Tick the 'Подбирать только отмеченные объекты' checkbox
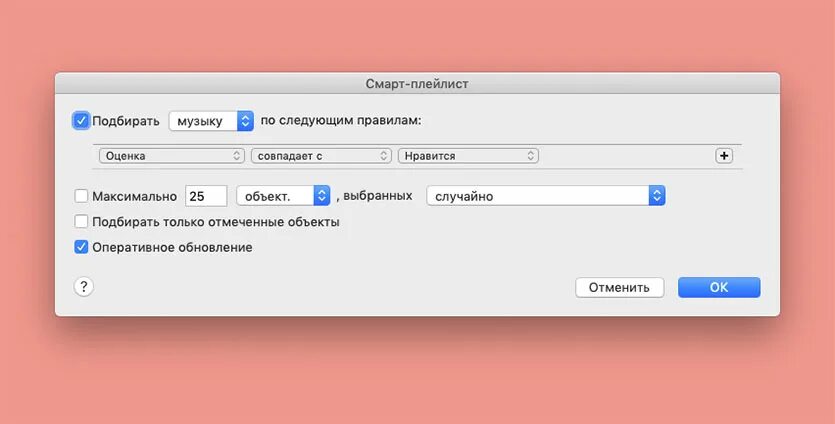The height and width of the screenshot is (424, 835). [x=81, y=222]
